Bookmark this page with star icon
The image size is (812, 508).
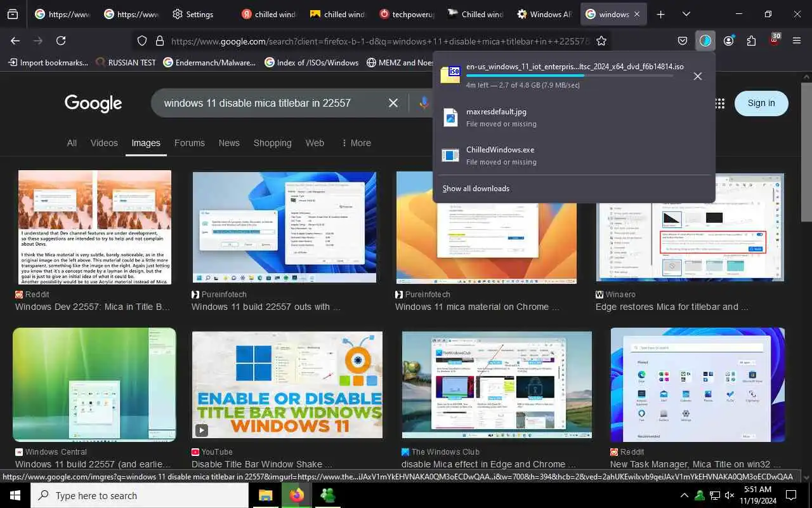[x=601, y=41]
